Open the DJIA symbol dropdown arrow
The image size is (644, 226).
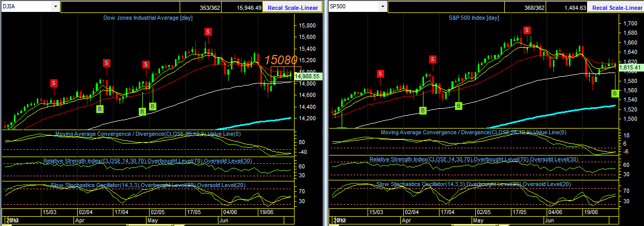coord(55,7)
